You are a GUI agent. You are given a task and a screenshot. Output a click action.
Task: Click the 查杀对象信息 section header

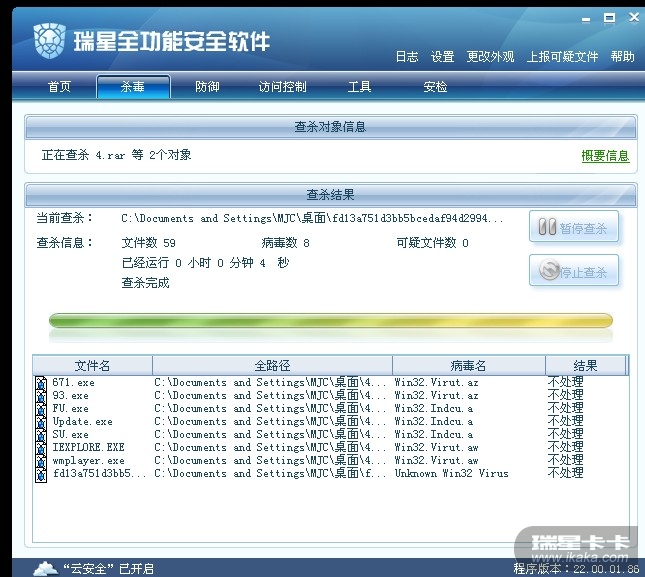[331, 127]
